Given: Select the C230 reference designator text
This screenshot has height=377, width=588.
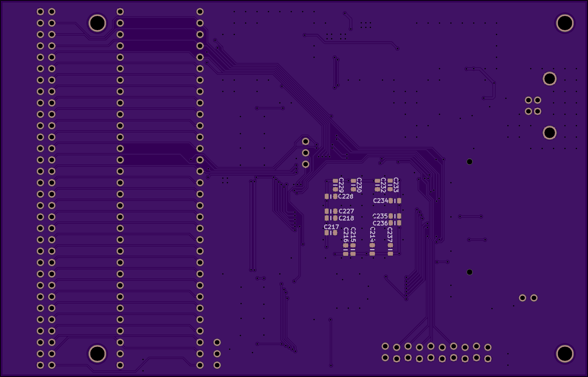Looking at the screenshot, I should tap(359, 185).
